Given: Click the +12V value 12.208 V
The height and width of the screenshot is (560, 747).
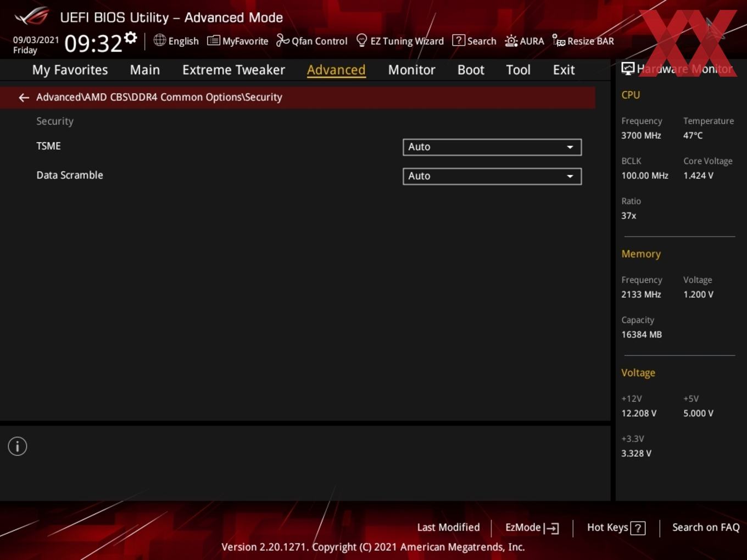Looking at the screenshot, I should pos(639,413).
